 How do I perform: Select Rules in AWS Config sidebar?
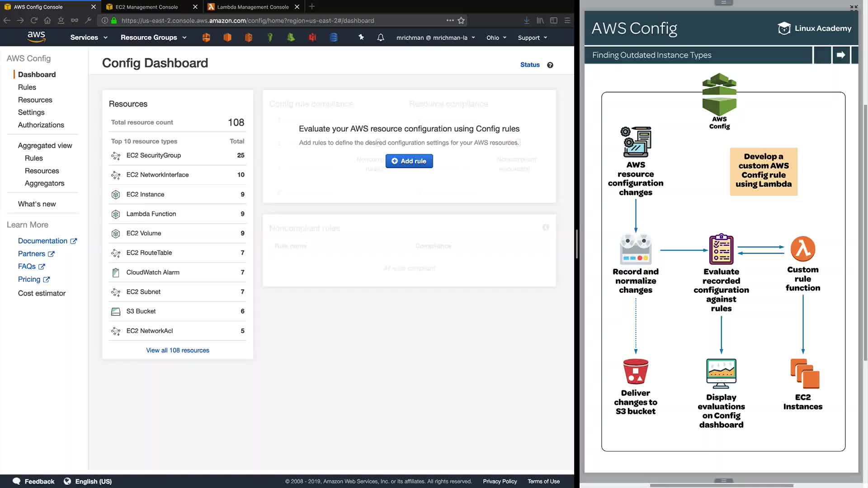27,87
